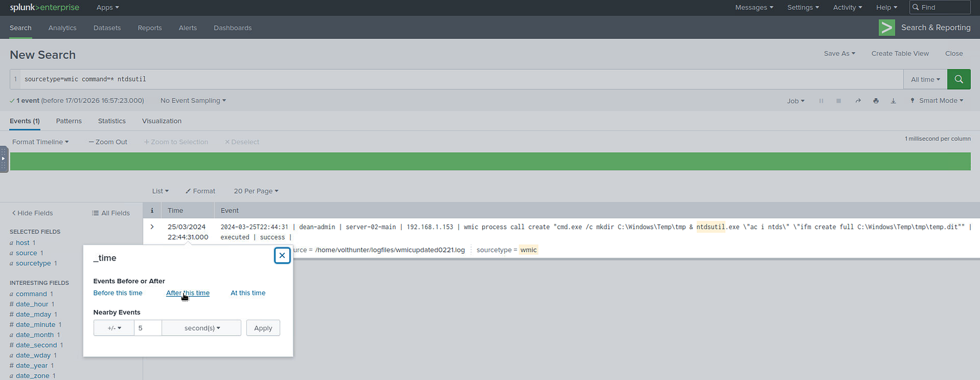This screenshot has width=980, height=380.
Task: Go to the Datasets nav tab
Action: point(107,28)
